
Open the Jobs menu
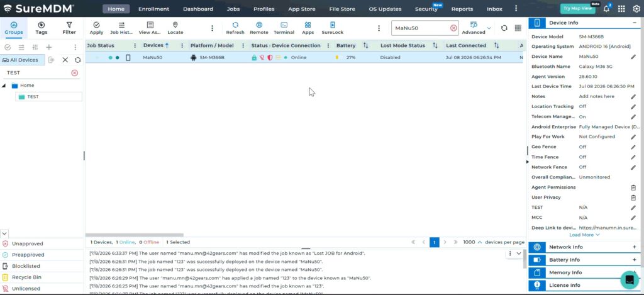tap(233, 9)
